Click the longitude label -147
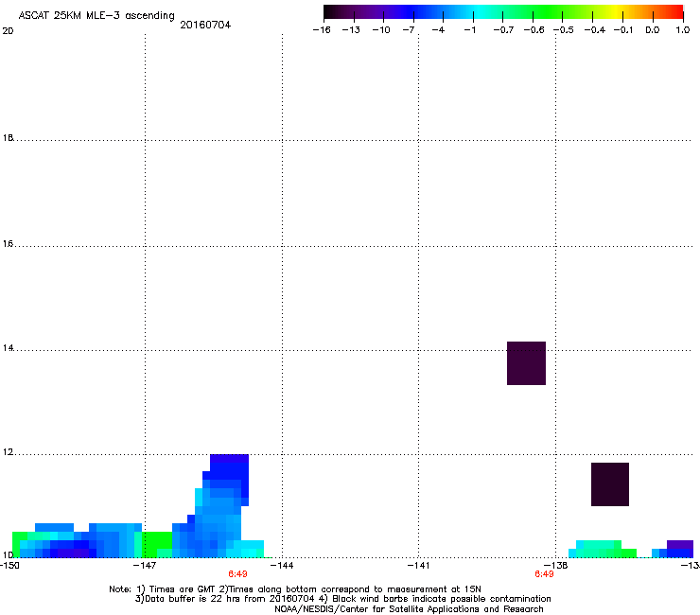Screen dimensions: 700x615 (x=145, y=566)
